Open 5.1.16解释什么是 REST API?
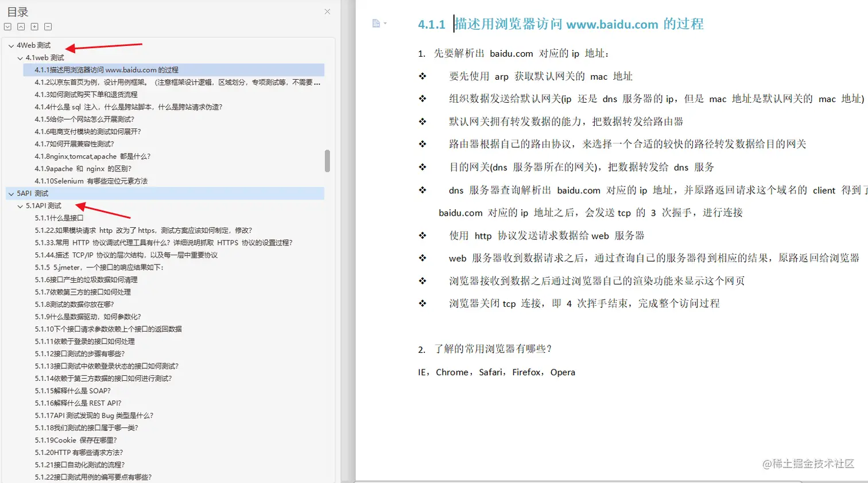This screenshot has height=483, width=868. [78, 403]
